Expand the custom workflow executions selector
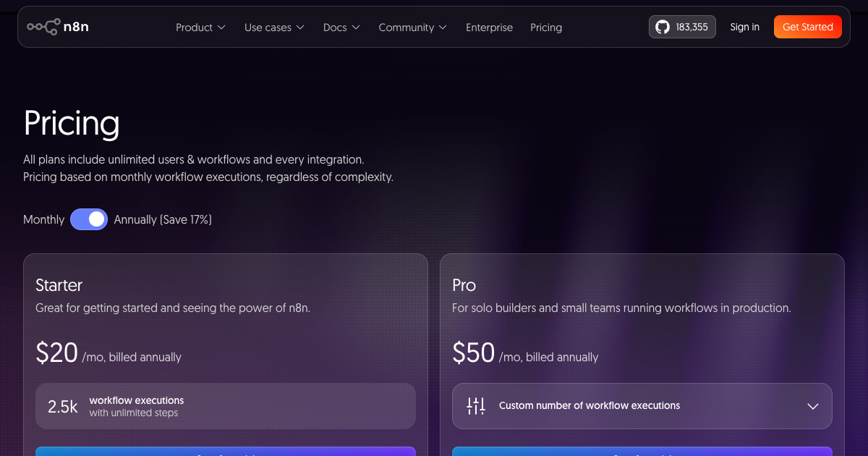The width and height of the screenshot is (868, 456). click(x=642, y=406)
